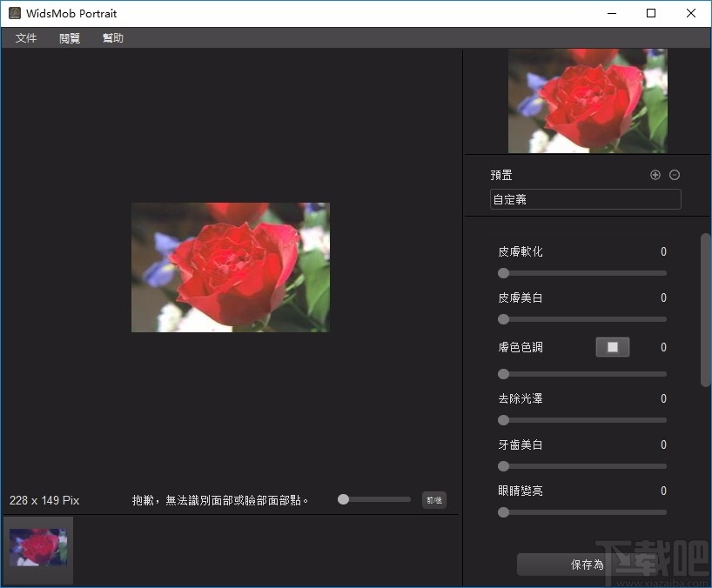Remove preset with minus icon
Screen dimensions: 712x588
point(675,175)
